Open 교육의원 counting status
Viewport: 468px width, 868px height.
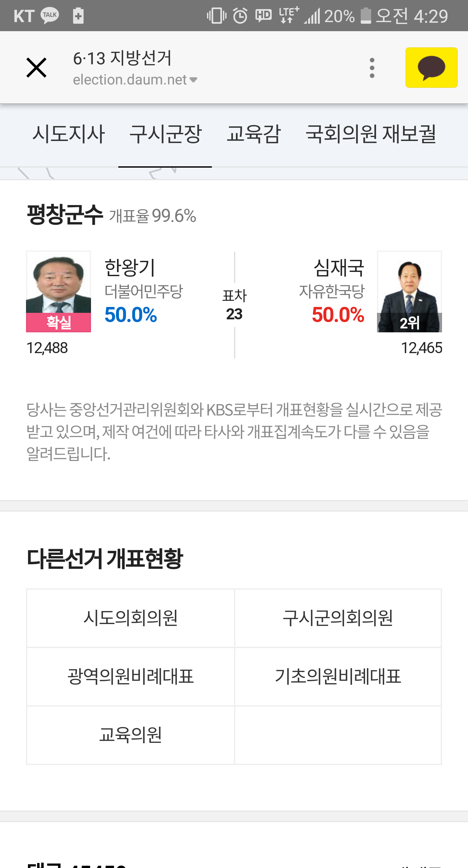(130, 735)
